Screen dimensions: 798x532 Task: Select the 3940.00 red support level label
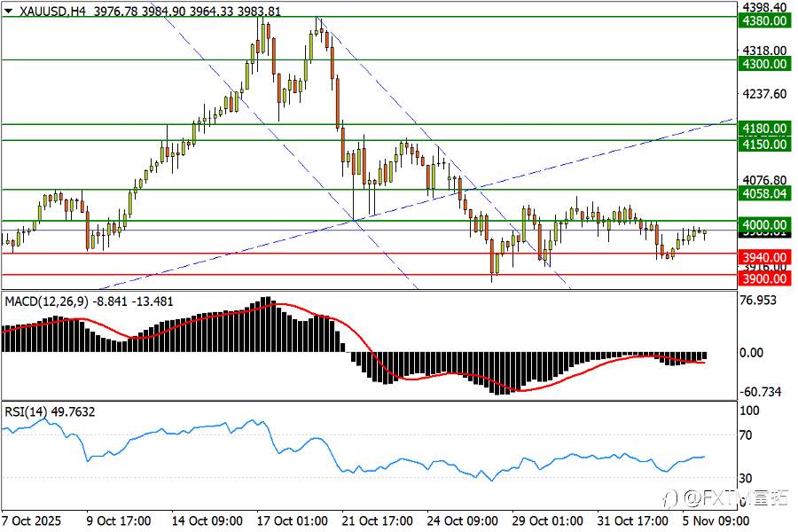764,257
